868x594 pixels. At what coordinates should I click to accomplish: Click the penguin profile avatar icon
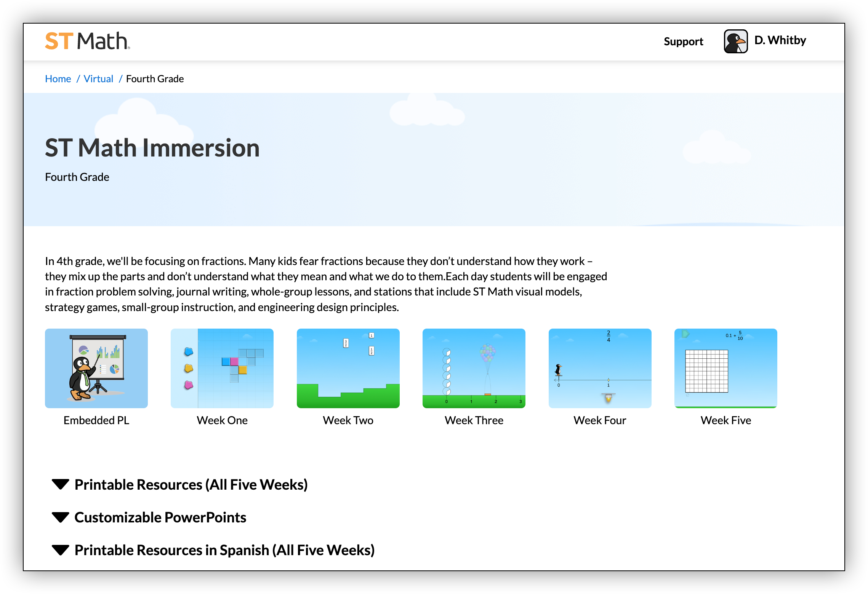point(735,41)
